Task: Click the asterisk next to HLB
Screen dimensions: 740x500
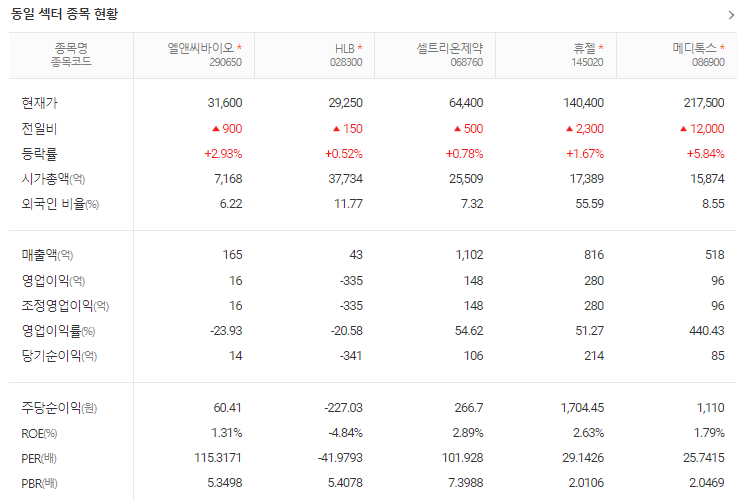Action: tap(360, 47)
